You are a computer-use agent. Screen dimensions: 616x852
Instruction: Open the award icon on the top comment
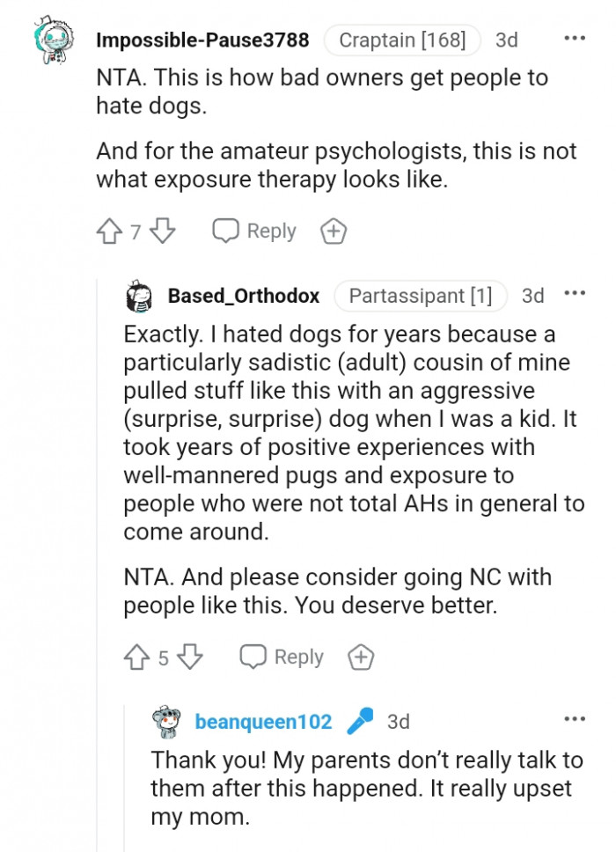click(x=333, y=231)
